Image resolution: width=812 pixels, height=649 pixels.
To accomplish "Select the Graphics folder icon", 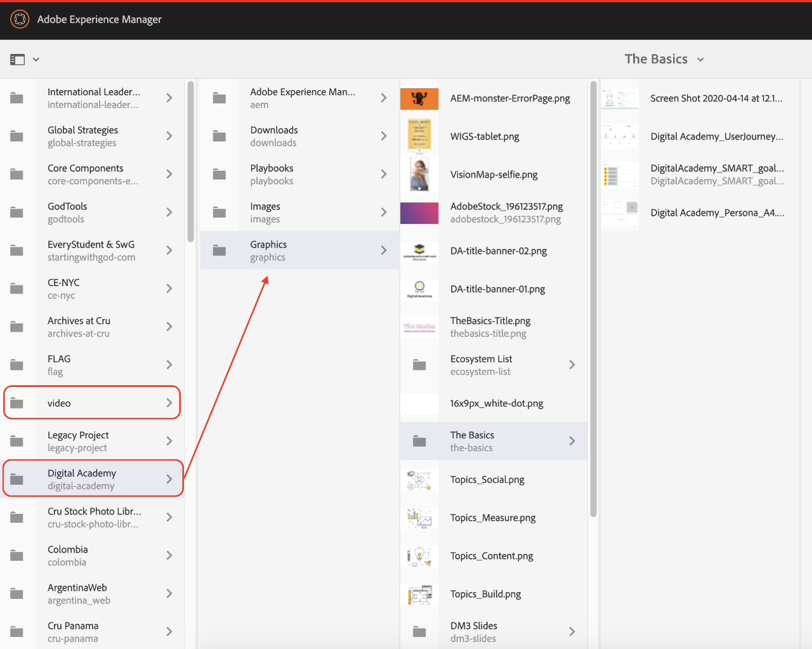I will pos(219,251).
